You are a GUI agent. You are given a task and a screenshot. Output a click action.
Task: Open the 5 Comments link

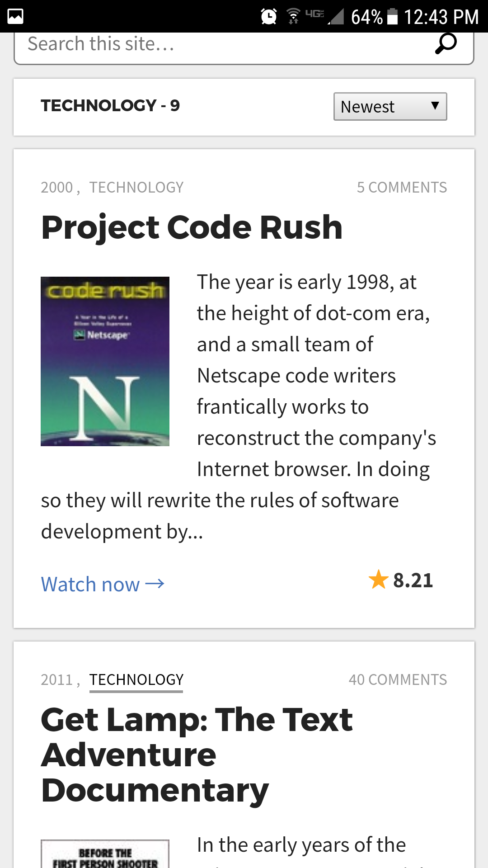click(402, 187)
